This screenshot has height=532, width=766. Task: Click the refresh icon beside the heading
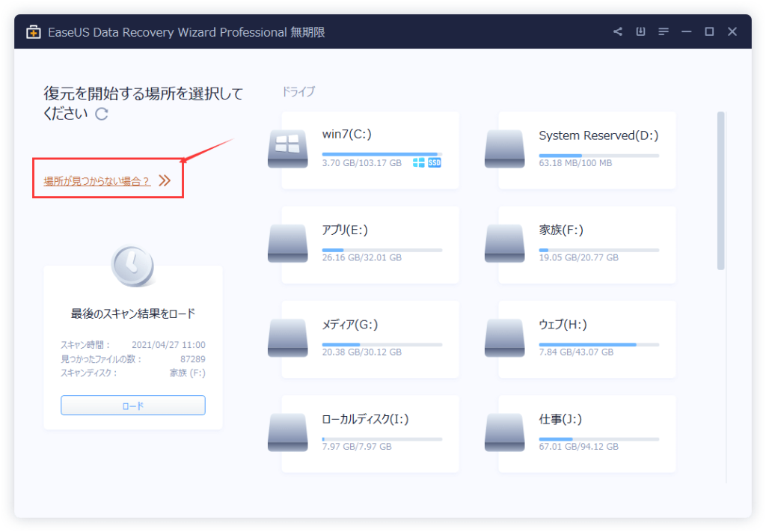[102, 114]
